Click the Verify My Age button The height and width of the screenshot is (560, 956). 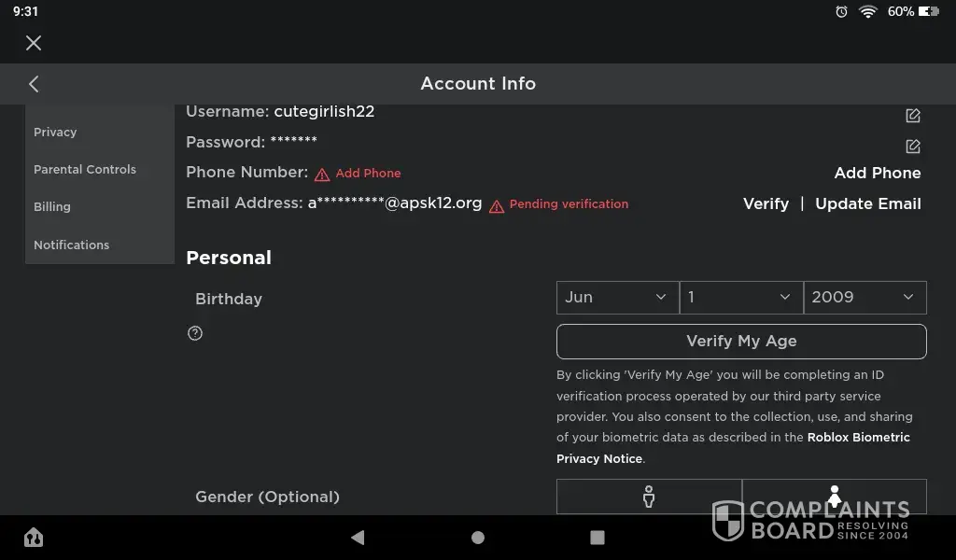pyautogui.click(x=741, y=342)
